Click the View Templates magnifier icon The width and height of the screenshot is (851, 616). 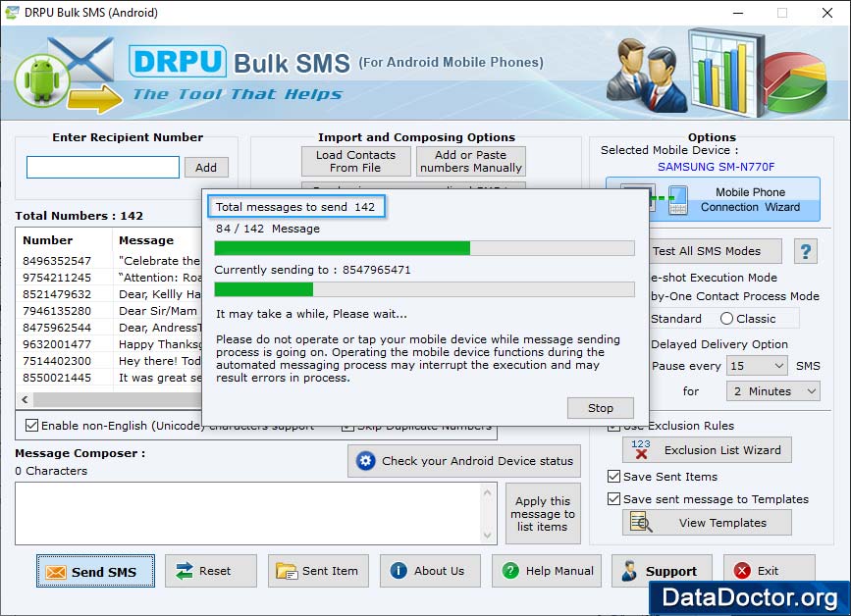point(641,522)
